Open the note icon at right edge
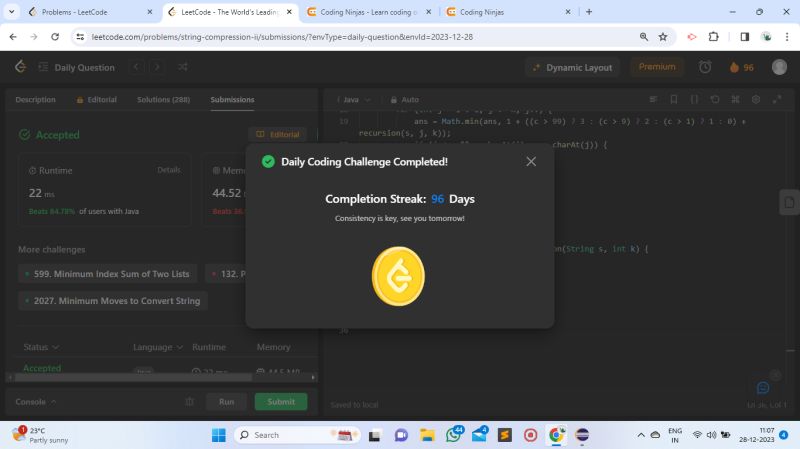800x449 pixels. coord(789,203)
